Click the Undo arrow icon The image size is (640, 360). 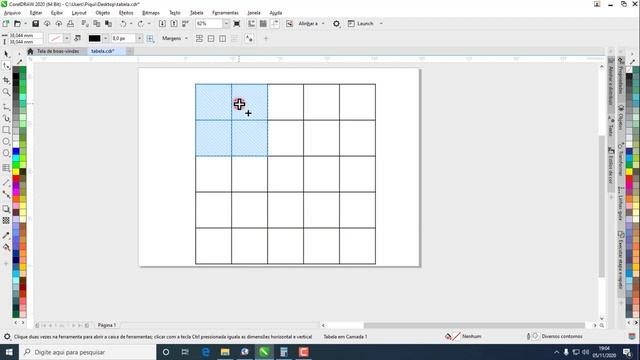click(x=123, y=24)
